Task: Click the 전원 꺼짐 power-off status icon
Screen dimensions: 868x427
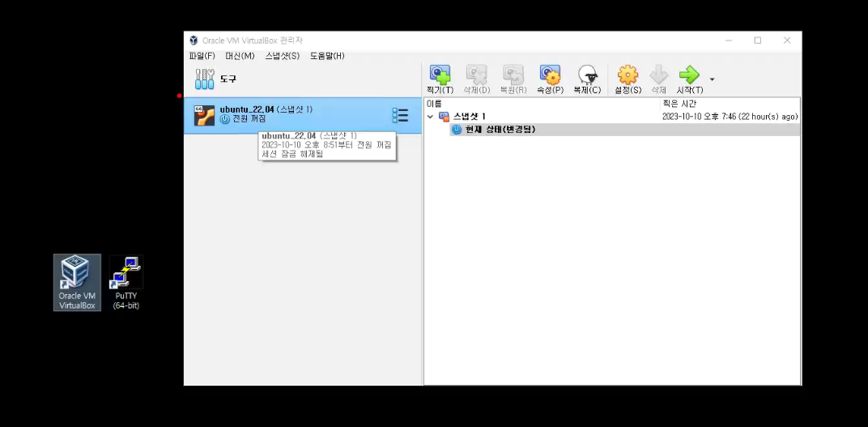Action: tap(225, 118)
